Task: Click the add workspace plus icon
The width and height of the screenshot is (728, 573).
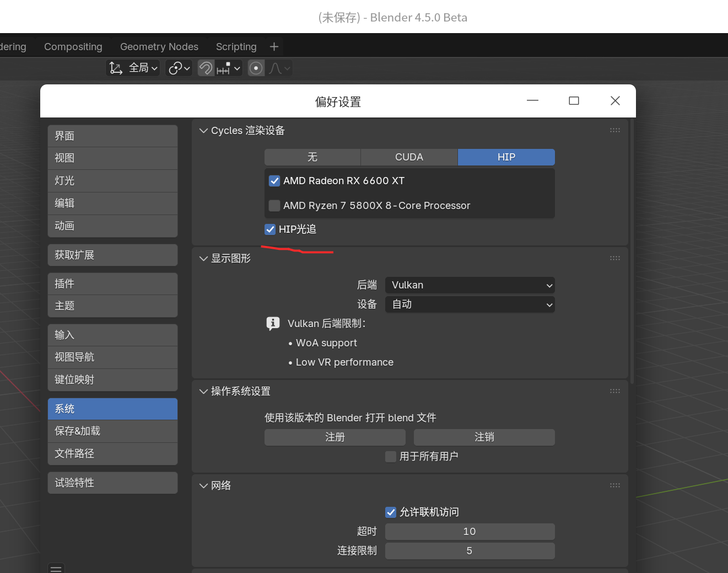Action: click(x=274, y=47)
